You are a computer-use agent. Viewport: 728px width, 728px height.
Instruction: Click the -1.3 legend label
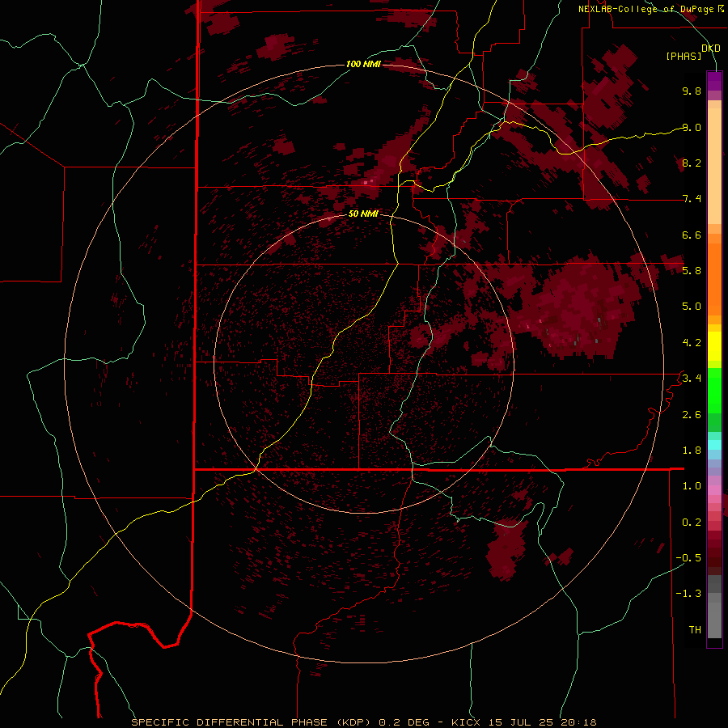pyautogui.click(x=688, y=594)
